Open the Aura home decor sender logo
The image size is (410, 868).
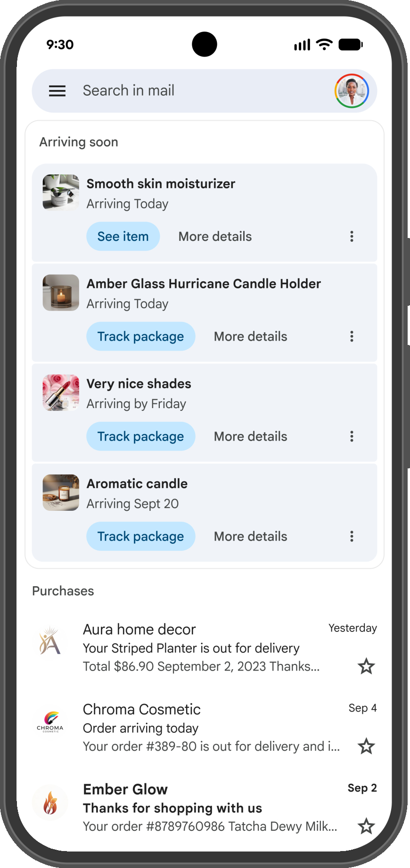50,642
